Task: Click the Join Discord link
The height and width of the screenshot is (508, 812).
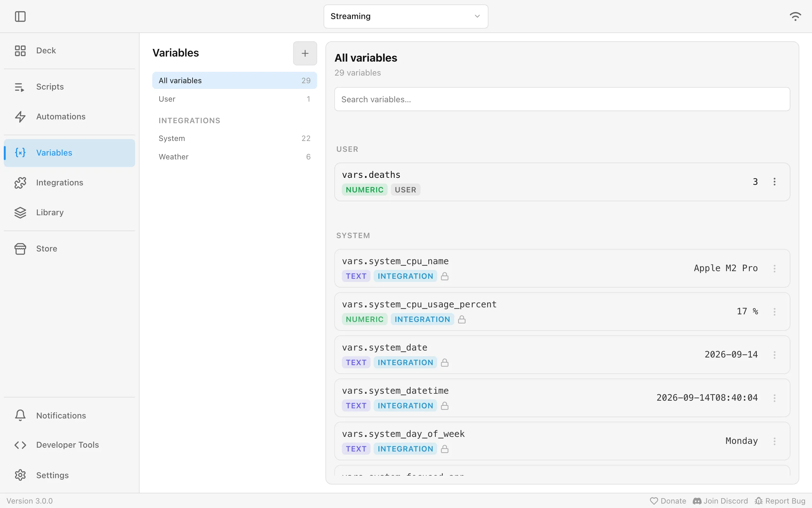Action: point(720,501)
